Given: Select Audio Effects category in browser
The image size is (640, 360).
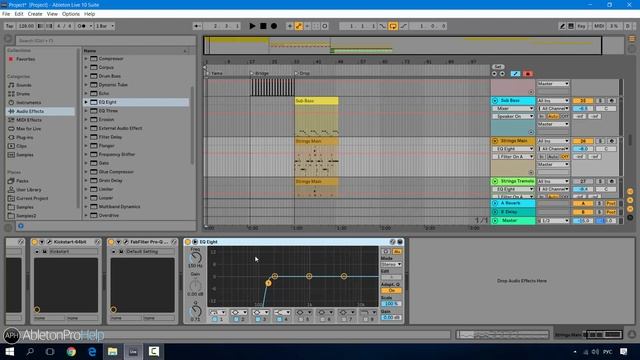Looking at the screenshot, I should pyautogui.click(x=30, y=111).
